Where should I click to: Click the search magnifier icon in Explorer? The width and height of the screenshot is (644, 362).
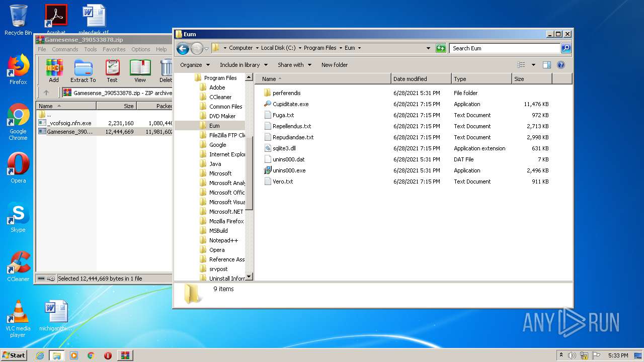tap(566, 48)
